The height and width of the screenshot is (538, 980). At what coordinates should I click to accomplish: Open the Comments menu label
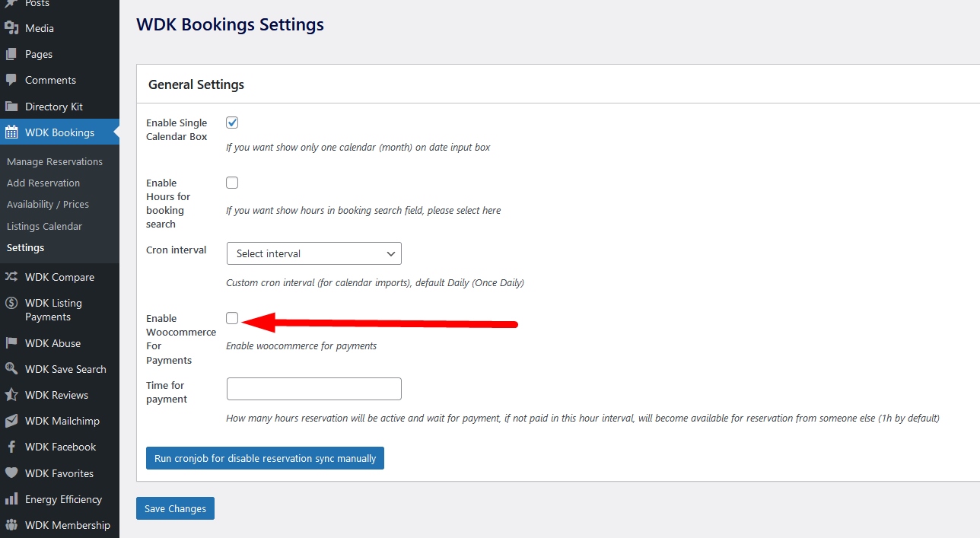pyautogui.click(x=50, y=80)
